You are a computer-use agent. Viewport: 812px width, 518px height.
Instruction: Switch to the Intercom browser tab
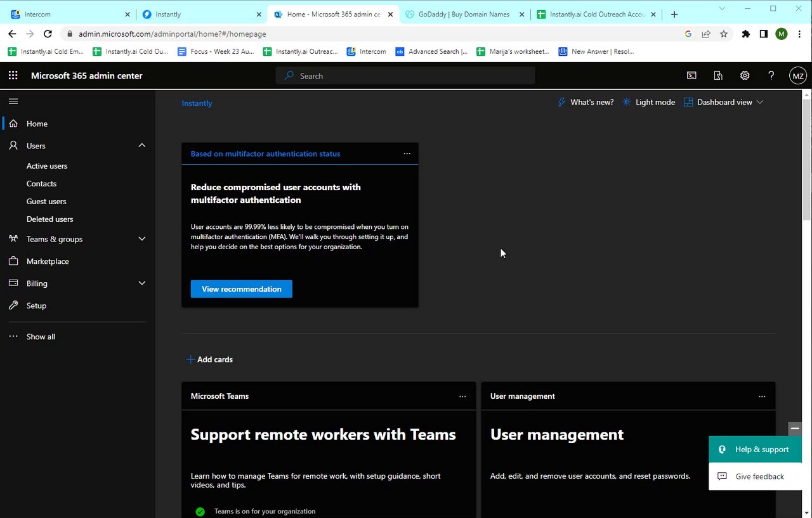[x=70, y=14]
